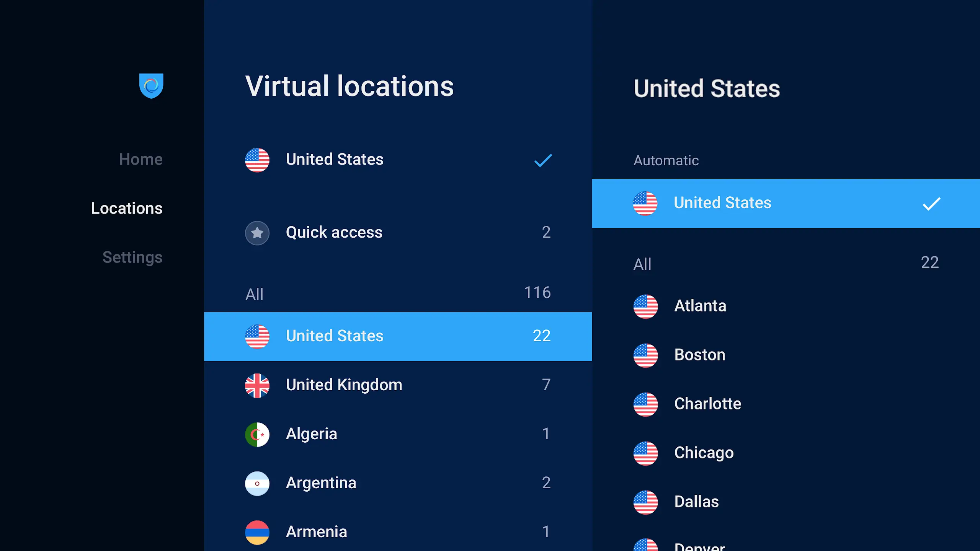Image resolution: width=980 pixels, height=551 pixels.
Task: Expand All US servers showing 22
Action: [x=785, y=263]
